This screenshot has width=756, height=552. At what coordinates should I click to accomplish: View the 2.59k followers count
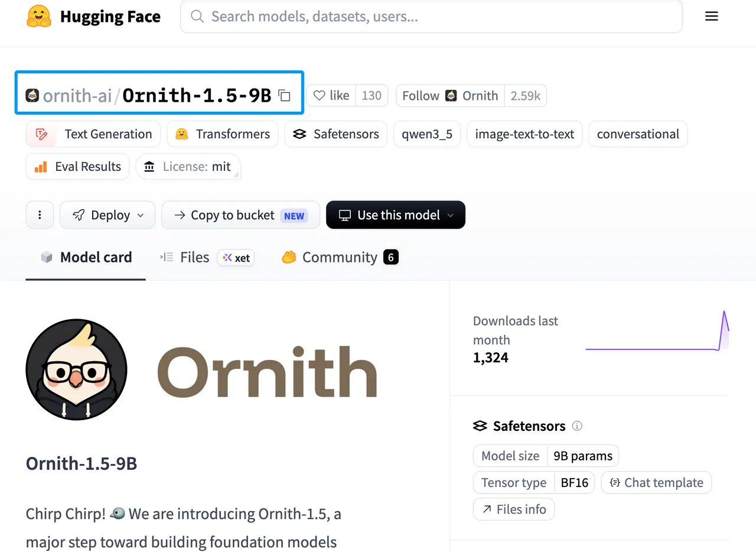(x=526, y=96)
